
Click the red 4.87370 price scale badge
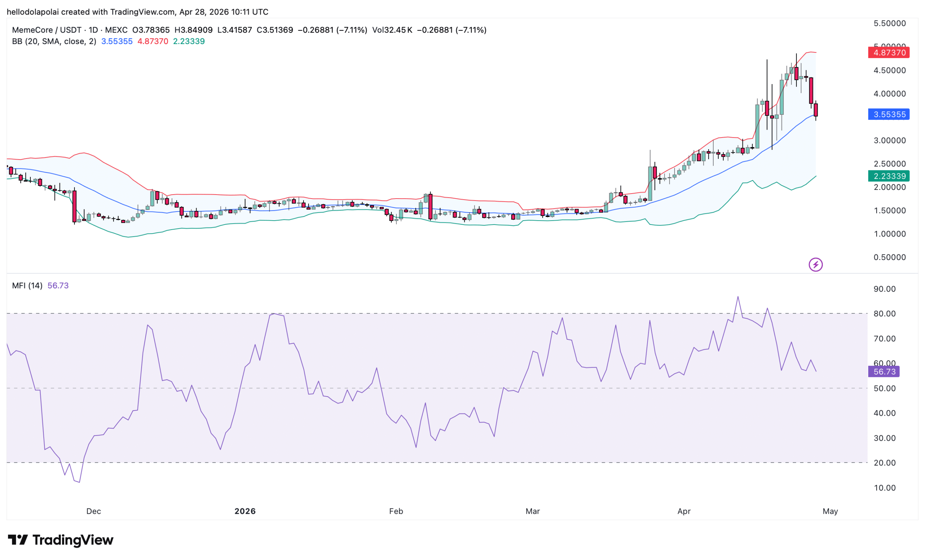(x=889, y=53)
